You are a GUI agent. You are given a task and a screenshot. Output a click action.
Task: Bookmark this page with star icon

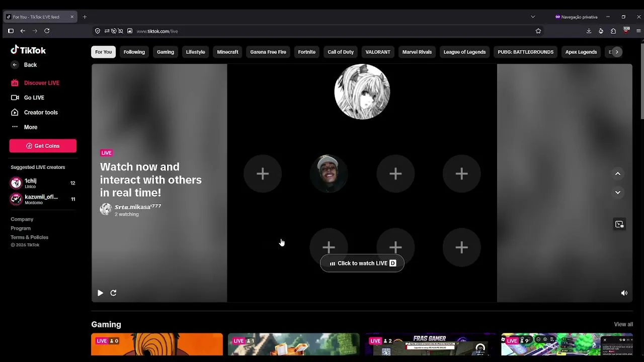pyautogui.click(x=538, y=31)
